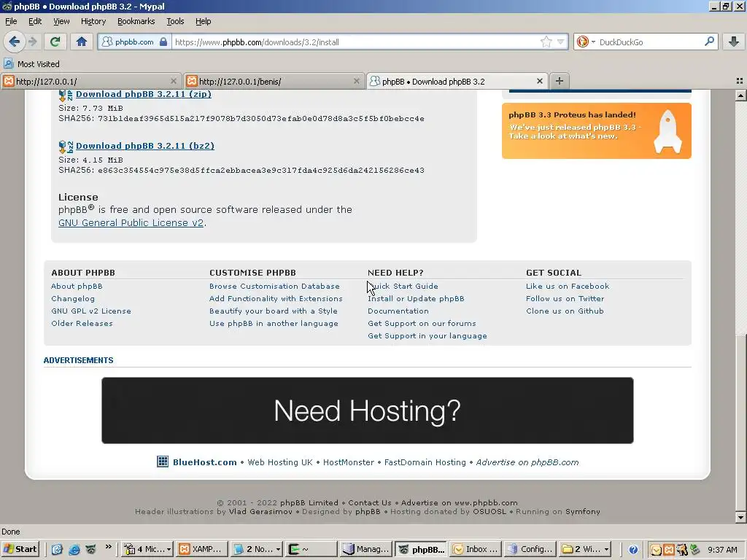Open Like us on Facebook link
The width and height of the screenshot is (747, 560).
point(568,286)
